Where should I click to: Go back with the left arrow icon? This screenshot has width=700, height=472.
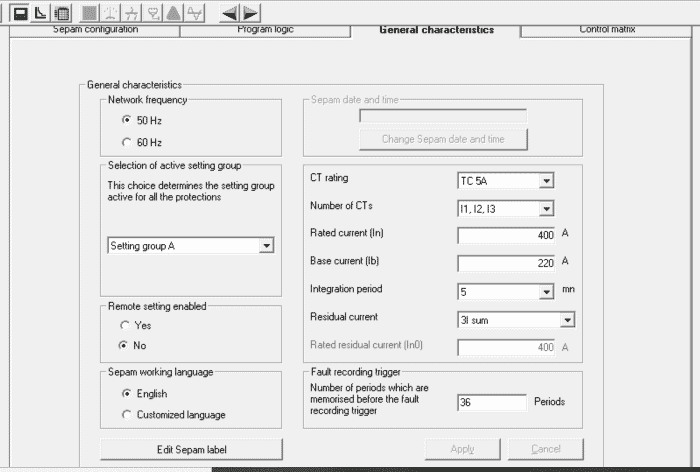229,13
